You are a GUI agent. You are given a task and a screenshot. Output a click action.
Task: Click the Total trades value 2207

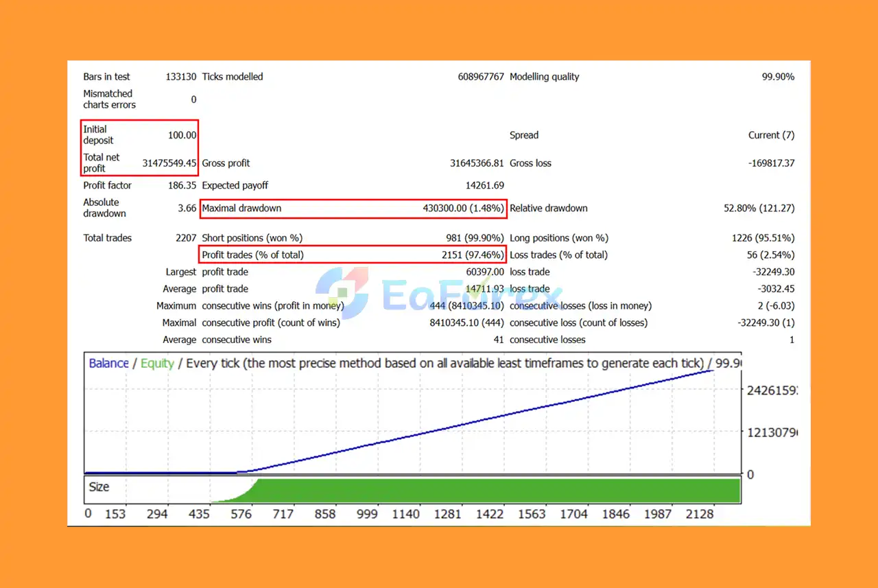[187, 238]
